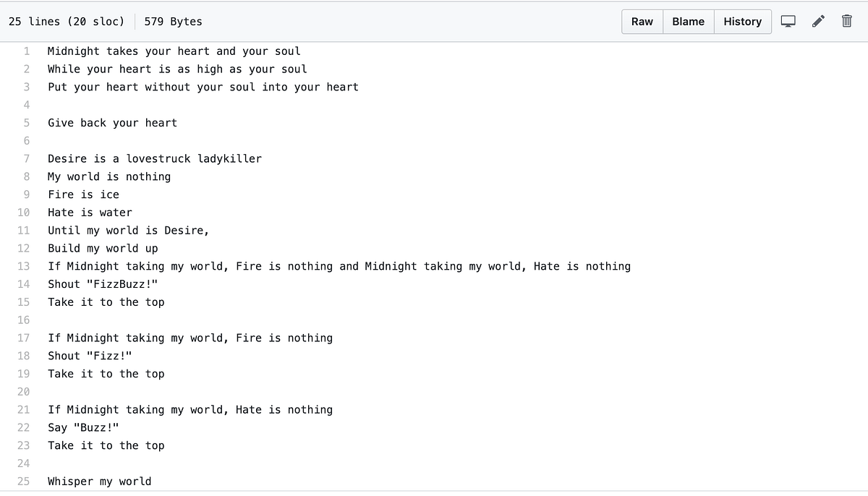Click line number 1 to anchor it
868x496 pixels.
click(26, 51)
